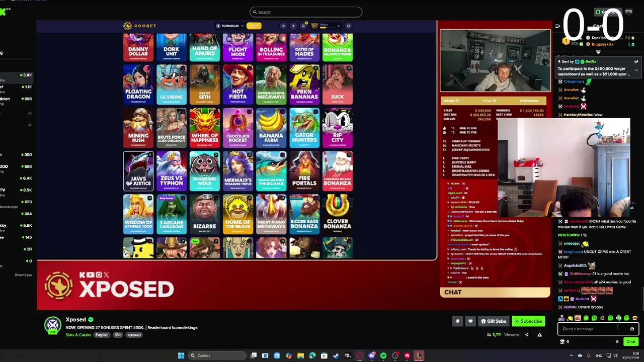Open the Clover Bonanza tile

pos(338,214)
